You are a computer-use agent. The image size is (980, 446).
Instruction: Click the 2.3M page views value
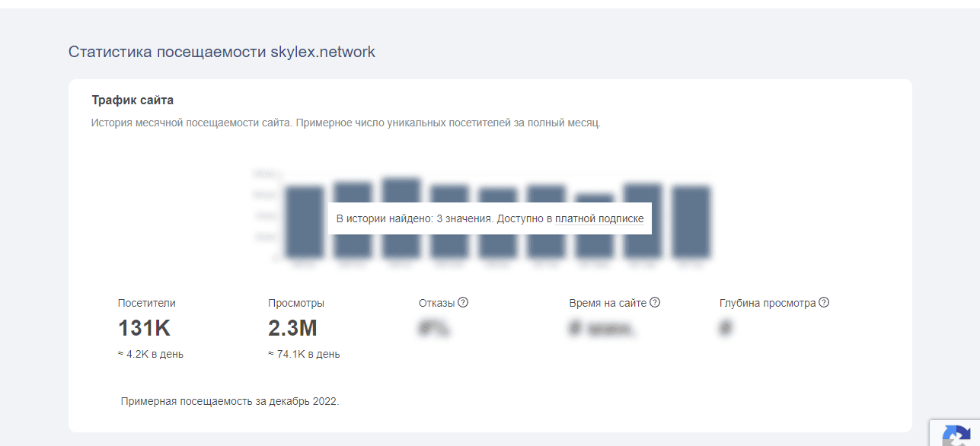point(292,329)
